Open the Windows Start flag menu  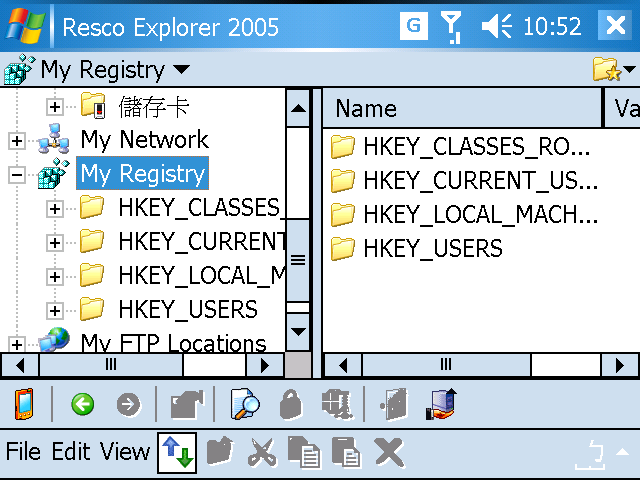(x=25, y=26)
